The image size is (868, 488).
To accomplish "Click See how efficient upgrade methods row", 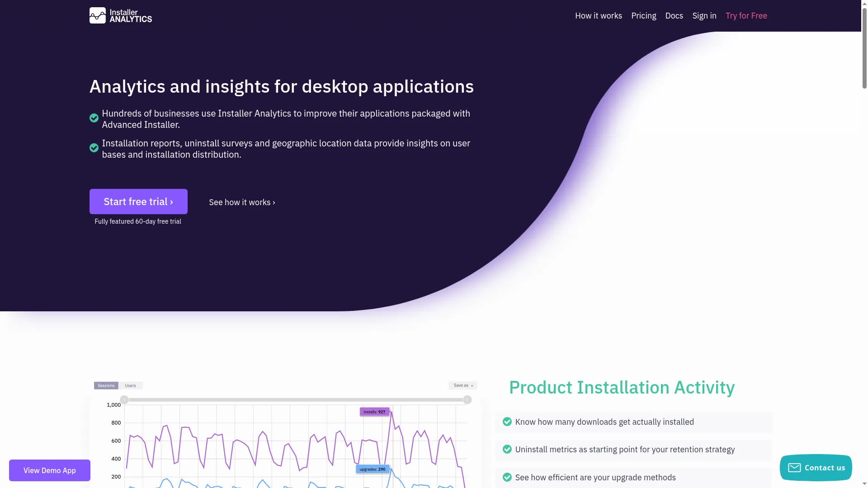I will [634, 478].
